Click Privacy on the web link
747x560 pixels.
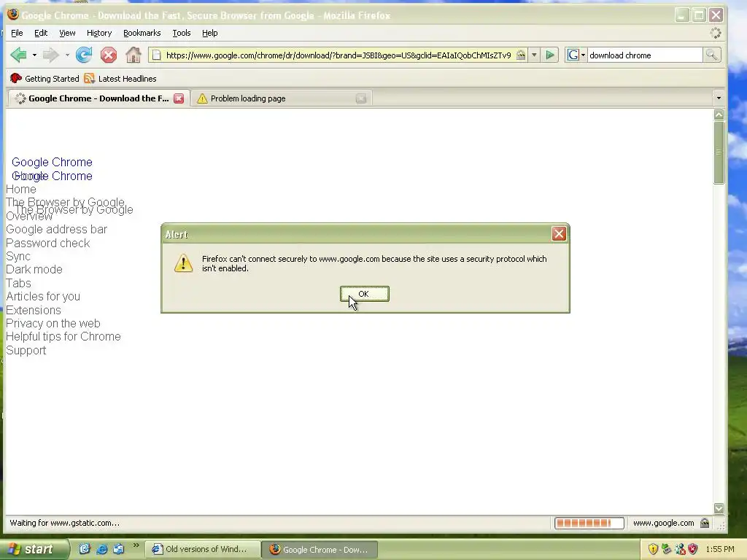point(53,323)
